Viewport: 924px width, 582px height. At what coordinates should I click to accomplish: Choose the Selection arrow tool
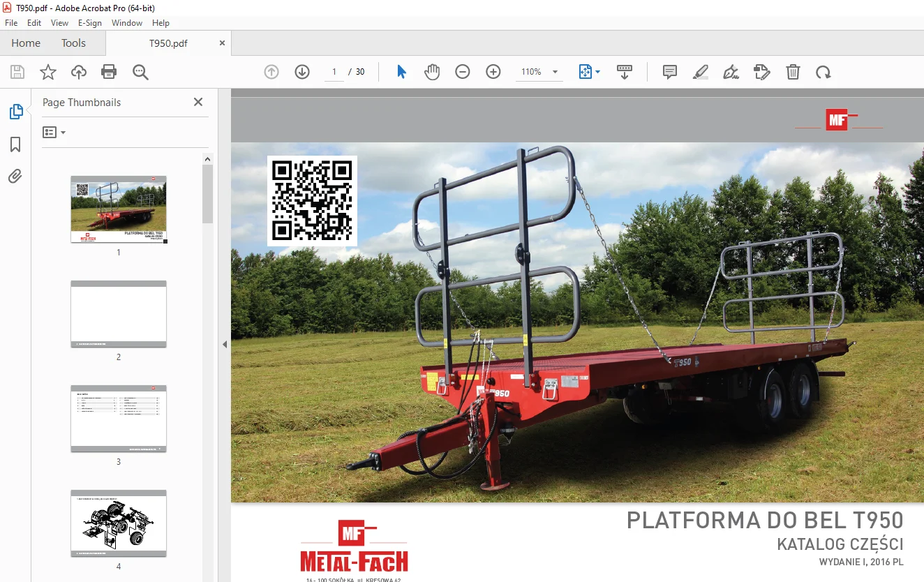(401, 72)
